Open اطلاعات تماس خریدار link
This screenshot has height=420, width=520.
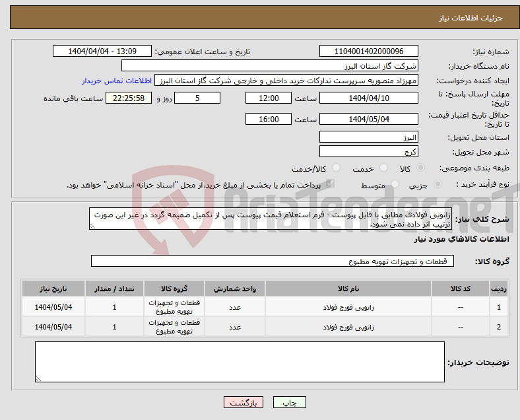[x=117, y=81]
